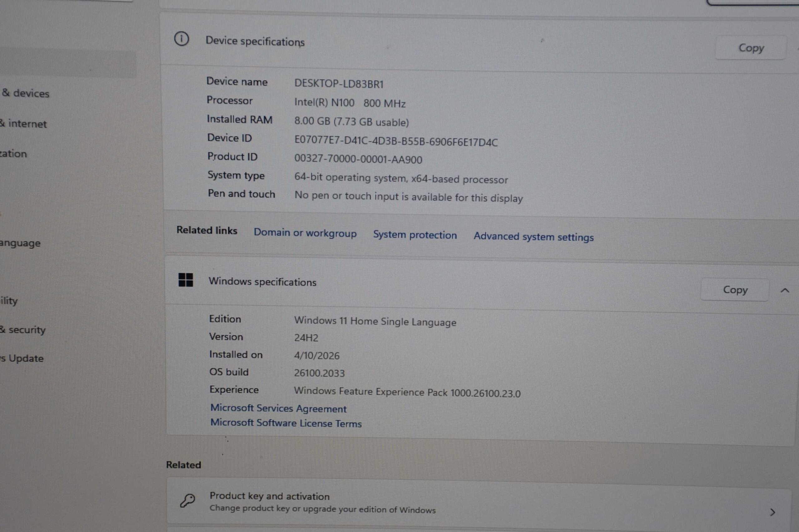799x532 pixels.
Task: Copy the device specifications
Action: tap(751, 48)
